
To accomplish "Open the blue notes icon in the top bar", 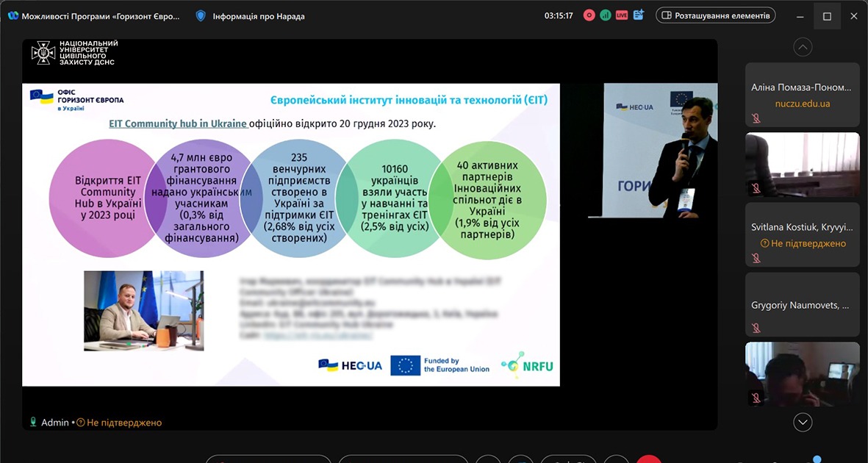I will pyautogui.click(x=638, y=15).
